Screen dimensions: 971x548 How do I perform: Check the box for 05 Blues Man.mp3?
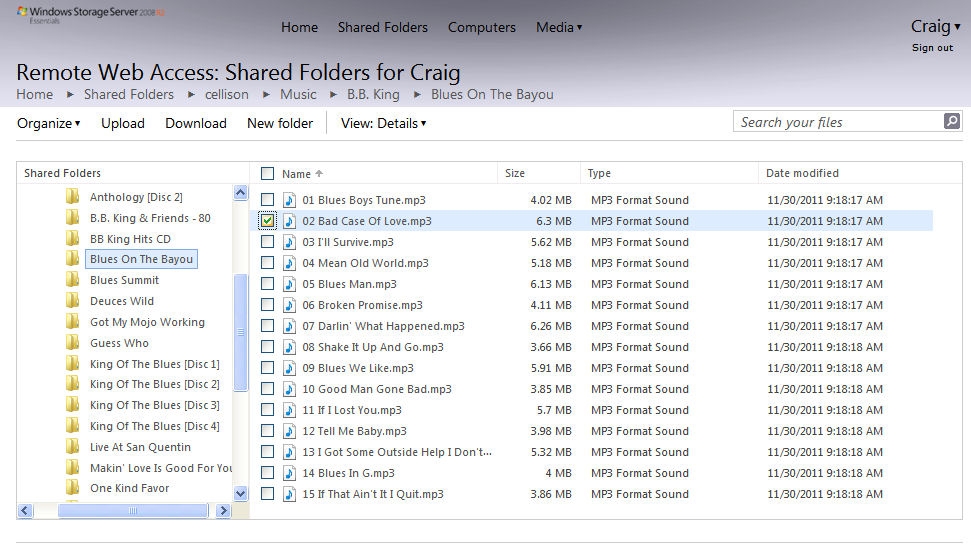coord(268,284)
